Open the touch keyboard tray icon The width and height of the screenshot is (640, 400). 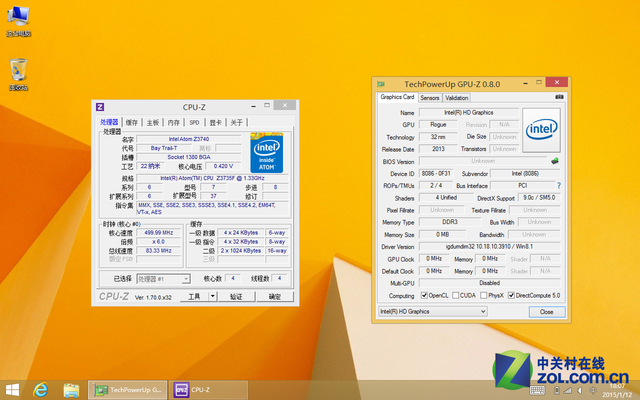[x=537, y=390]
